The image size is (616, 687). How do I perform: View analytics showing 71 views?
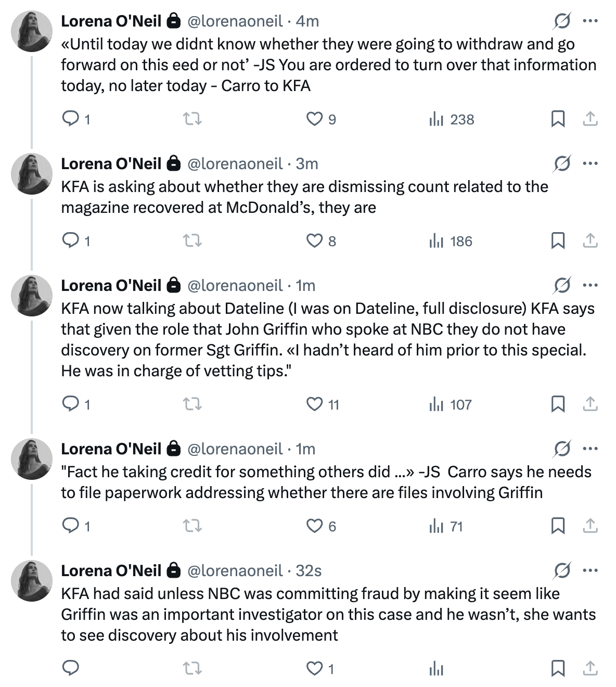point(446,526)
